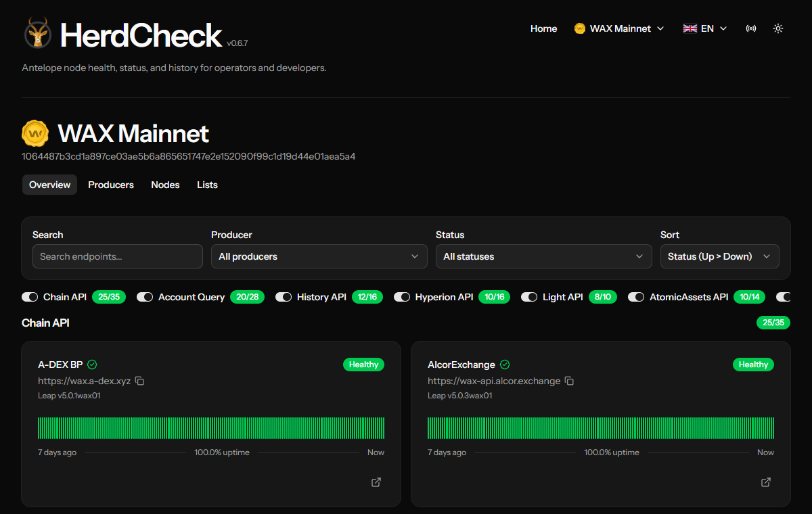Click the 25/35 badge beside Chain API toggle

109,297
